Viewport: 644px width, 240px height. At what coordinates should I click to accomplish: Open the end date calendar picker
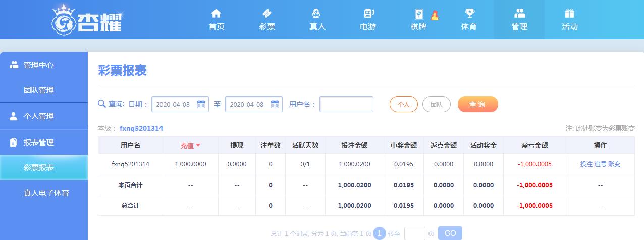[275, 104]
